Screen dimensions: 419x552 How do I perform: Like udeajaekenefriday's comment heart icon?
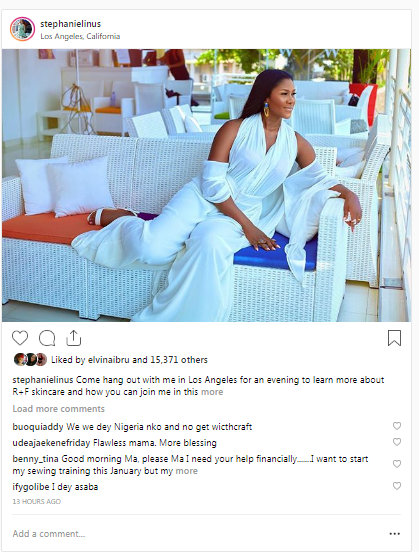click(x=397, y=442)
